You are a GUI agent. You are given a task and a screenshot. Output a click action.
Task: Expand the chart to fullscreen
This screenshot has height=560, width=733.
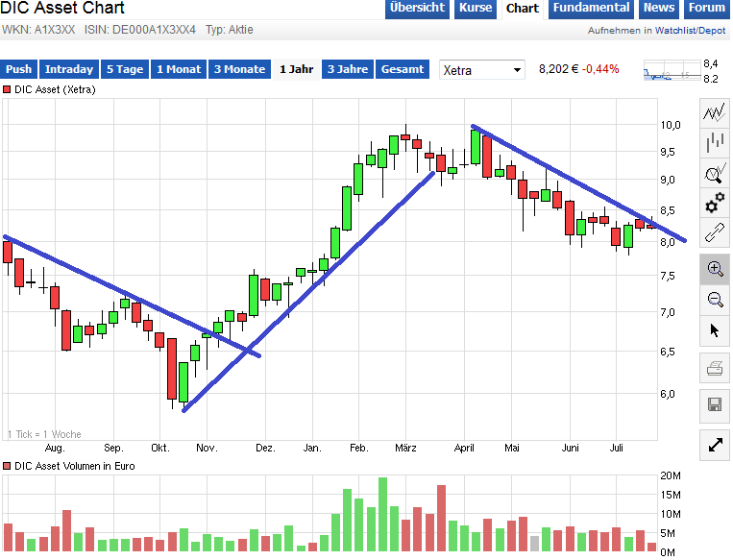714,445
